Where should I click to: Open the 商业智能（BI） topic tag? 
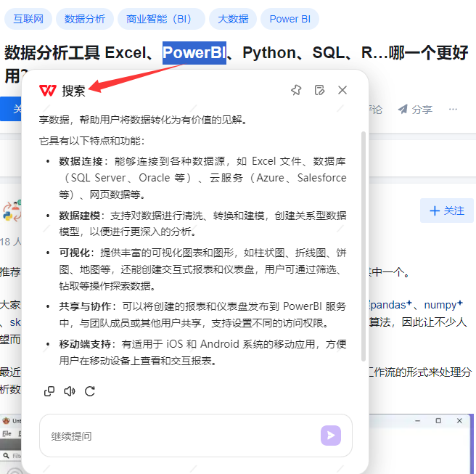tap(161, 19)
